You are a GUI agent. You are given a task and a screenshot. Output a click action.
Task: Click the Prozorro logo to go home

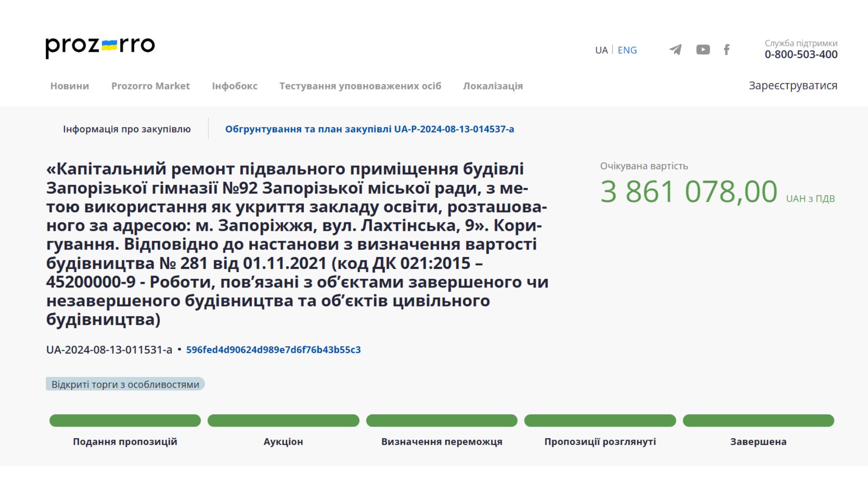[x=99, y=45]
